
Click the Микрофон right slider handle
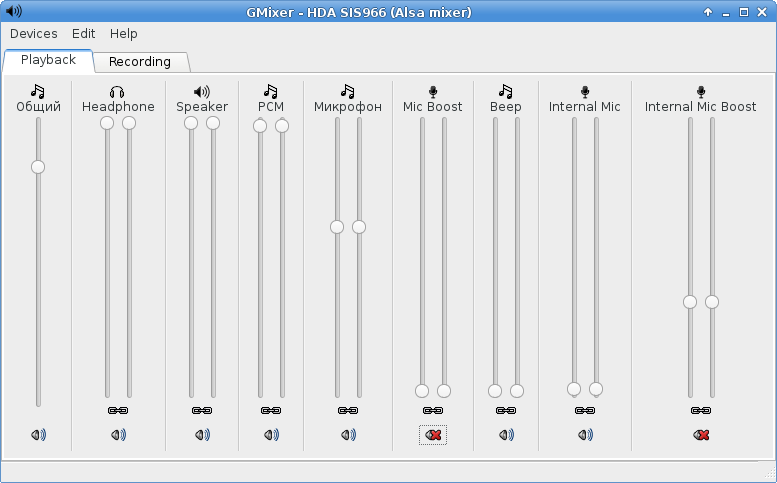tap(359, 227)
